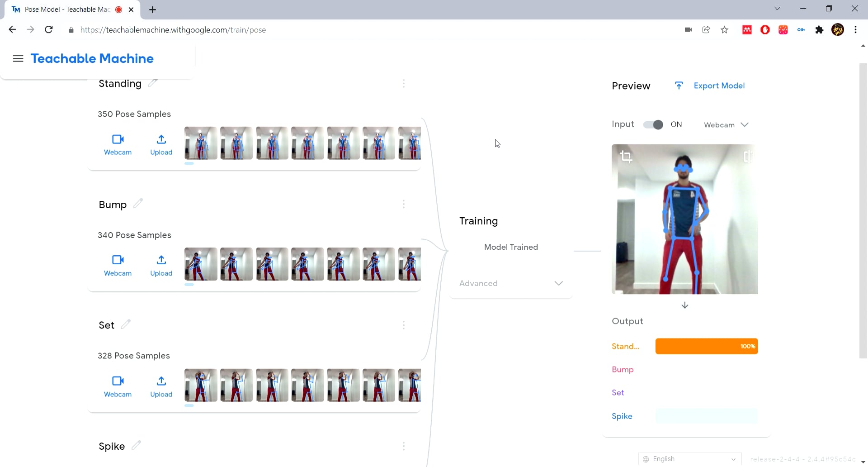The height and width of the screenshot is (467, 868).
Task: Switch to the Pose Model browser tab
Action: pos(66,9)
